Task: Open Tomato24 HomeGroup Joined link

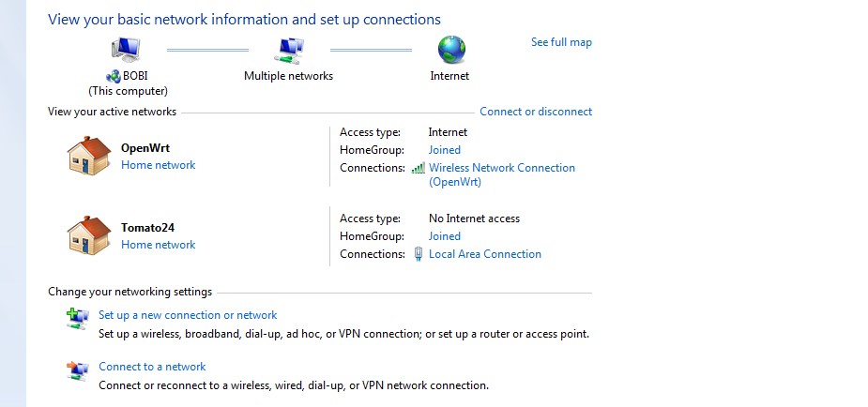Action: (x=445, y=236)
